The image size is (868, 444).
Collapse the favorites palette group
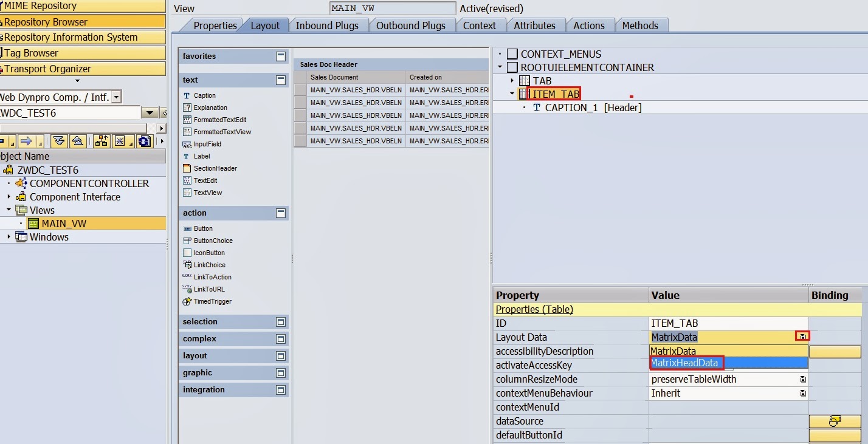tap(280, 56)
